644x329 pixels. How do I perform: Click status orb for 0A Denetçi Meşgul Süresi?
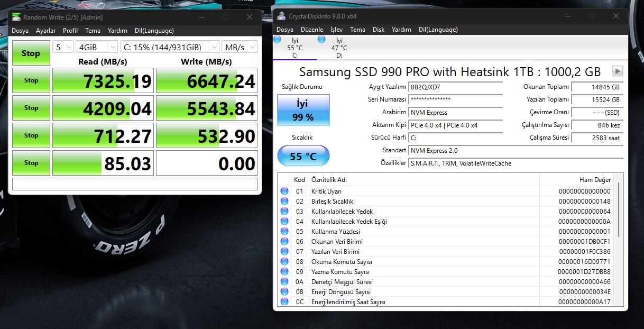point(284,281)
